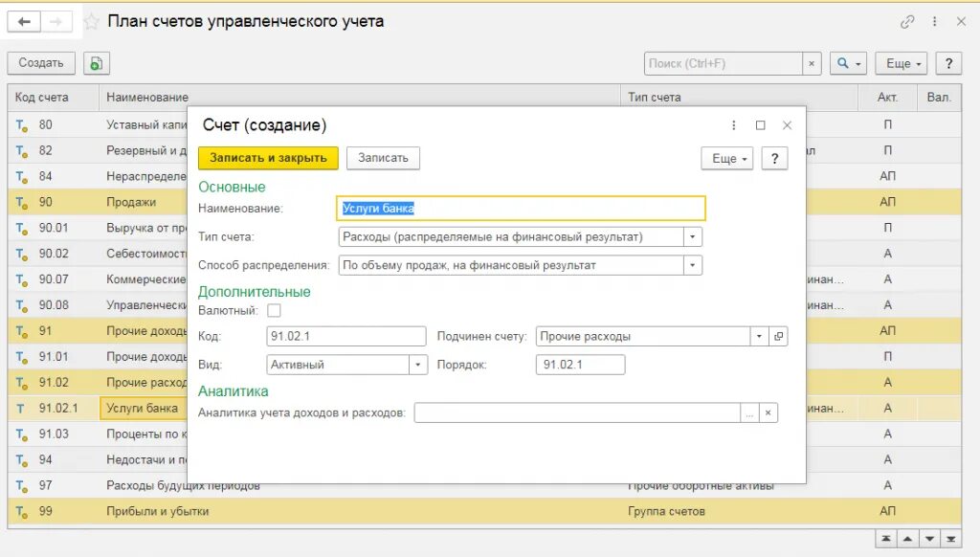Select account code 90.02
Image resolution: width=980 pixels, height=557 pixels.
pyautogui.click(x=98, y=254)
